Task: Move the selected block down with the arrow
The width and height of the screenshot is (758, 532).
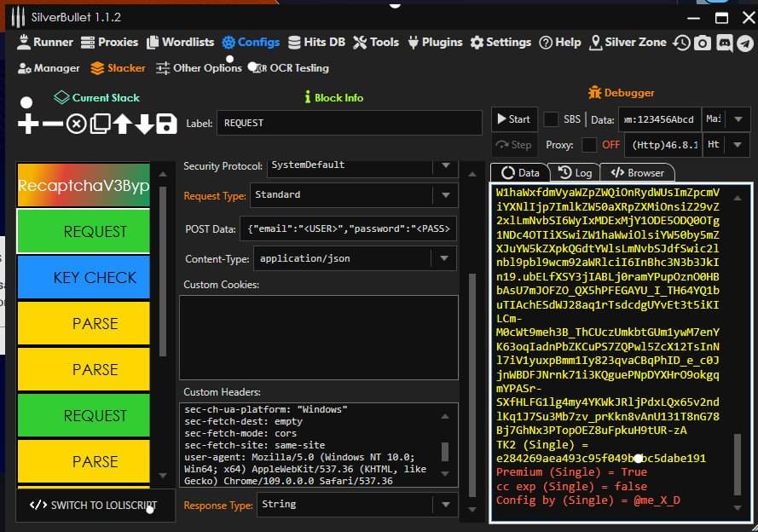Action: tap(143, 124)
